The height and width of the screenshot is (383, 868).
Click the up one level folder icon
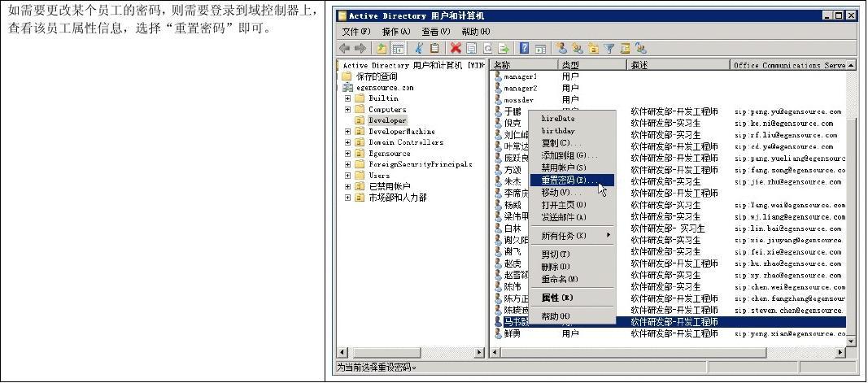tap(382, 49)
